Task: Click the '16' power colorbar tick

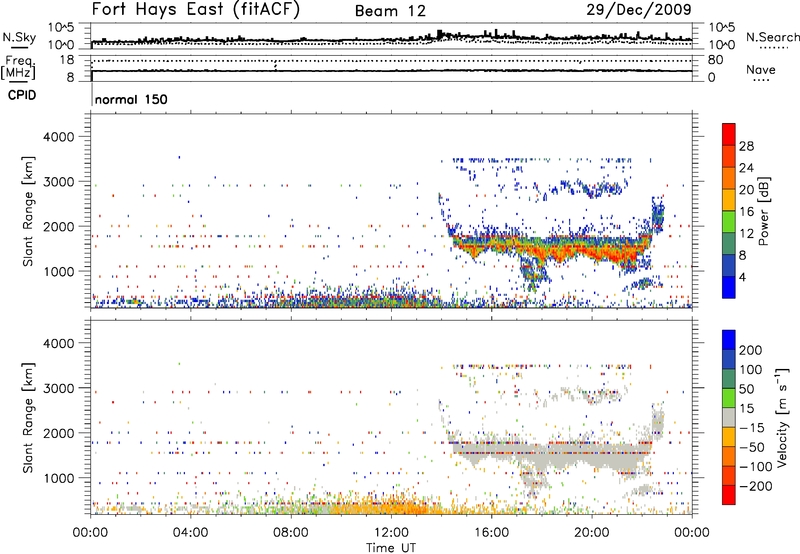Action: coord(746,212)
